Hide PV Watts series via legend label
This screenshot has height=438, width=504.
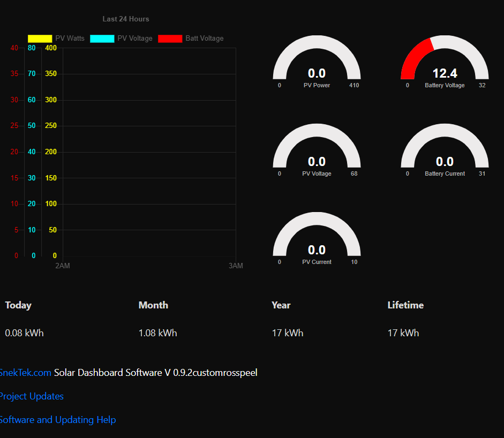(70, 39)
